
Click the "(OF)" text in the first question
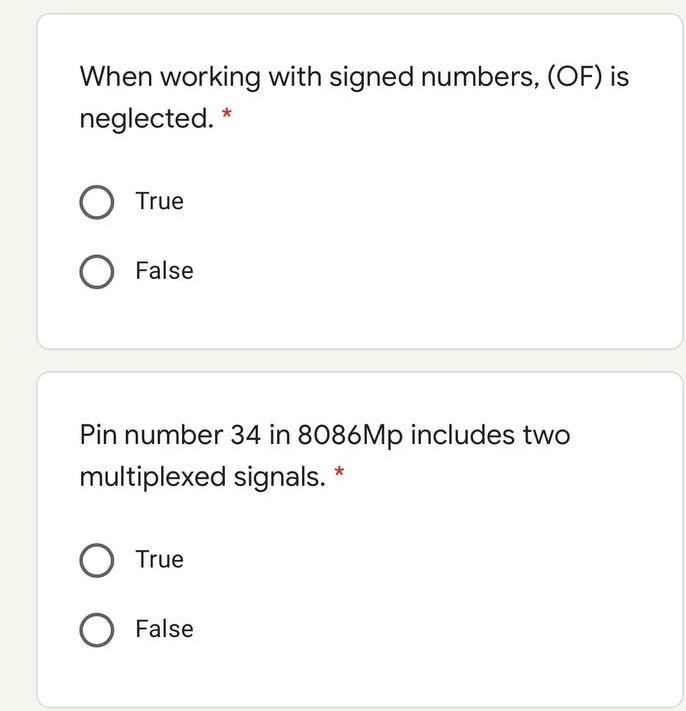click(x=575, y=77)
